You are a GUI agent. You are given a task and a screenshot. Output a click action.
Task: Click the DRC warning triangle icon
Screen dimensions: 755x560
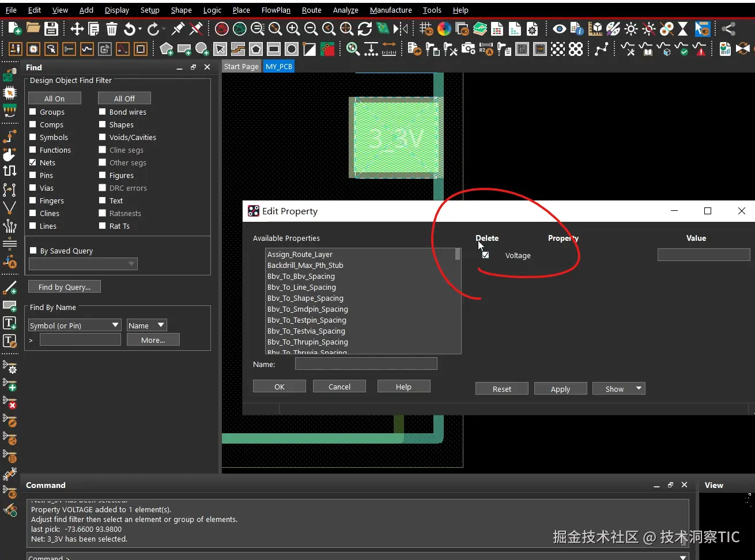click(700, 50)
